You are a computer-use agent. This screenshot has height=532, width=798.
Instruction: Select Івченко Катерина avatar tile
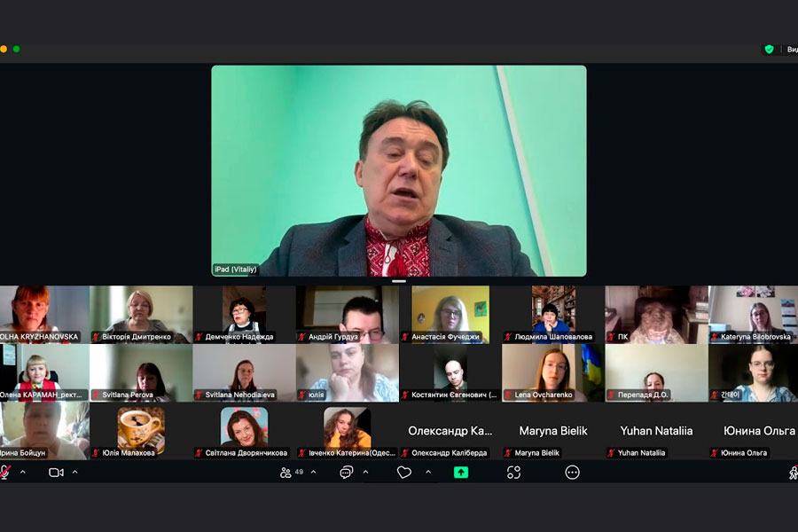348,430
